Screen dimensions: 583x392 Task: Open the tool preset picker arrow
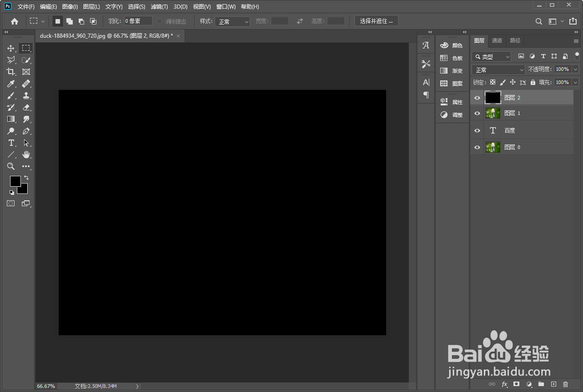tap(43, 21)
